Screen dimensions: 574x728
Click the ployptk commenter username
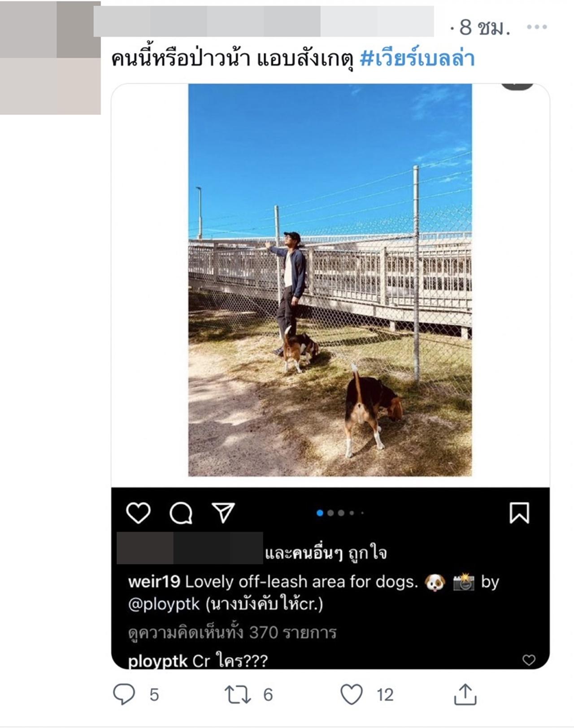point(157,661)
